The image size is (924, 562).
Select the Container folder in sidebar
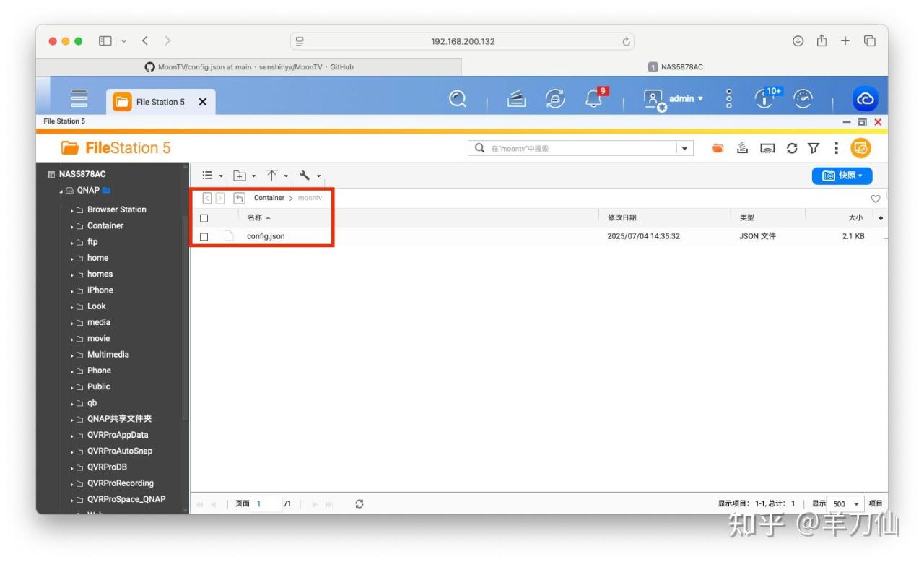pyautogui.click(x=105, y=225)
